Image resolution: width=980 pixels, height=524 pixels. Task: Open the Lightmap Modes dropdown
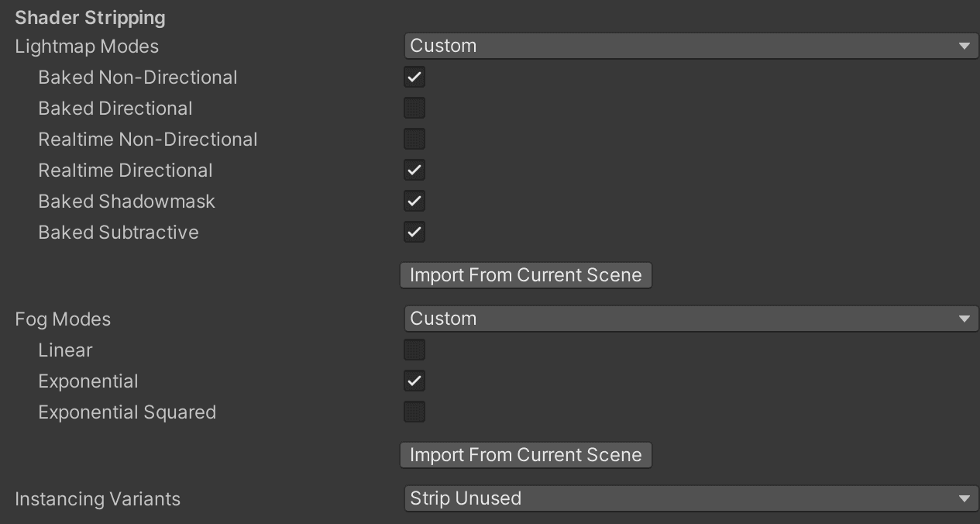[689, 46]
